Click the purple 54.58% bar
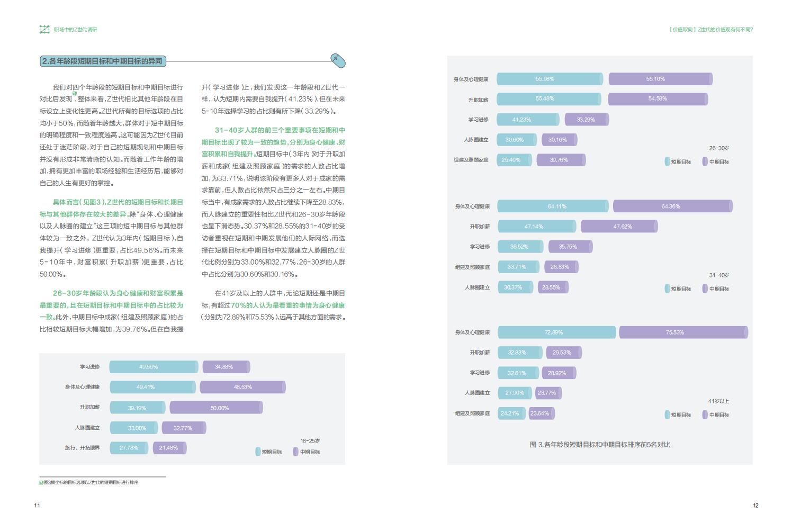The height and width of the screenshot is (532, 792). click(x=658, y=99)
